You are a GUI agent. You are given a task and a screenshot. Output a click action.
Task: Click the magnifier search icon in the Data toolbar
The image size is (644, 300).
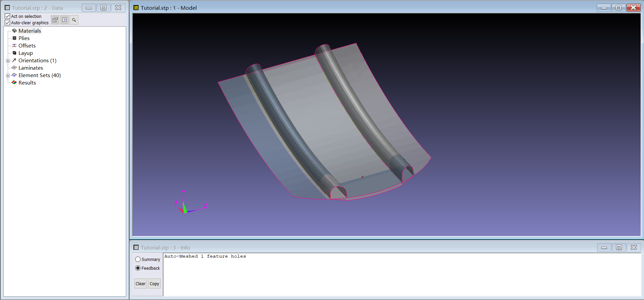tap(74, 20)
